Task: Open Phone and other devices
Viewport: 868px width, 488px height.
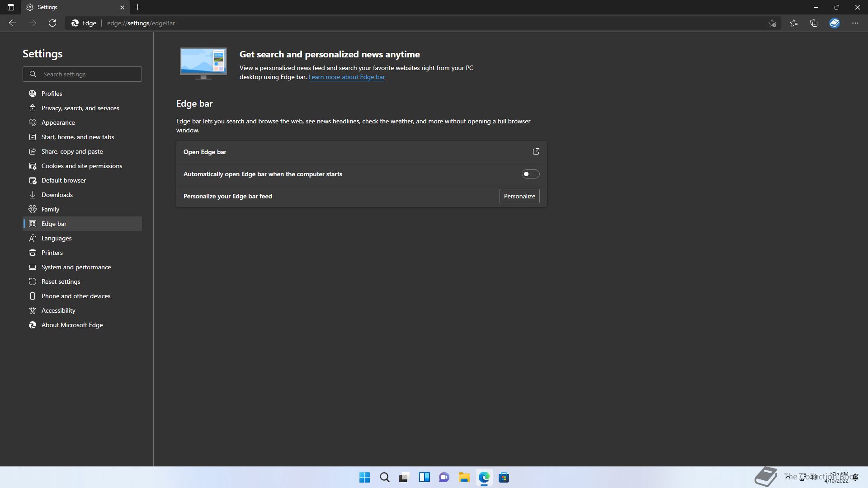Action: tap(82, 296)
